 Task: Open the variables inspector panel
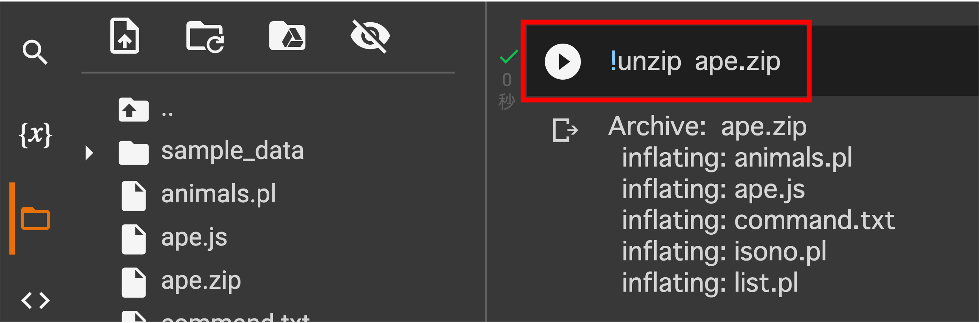coord(35,134)
